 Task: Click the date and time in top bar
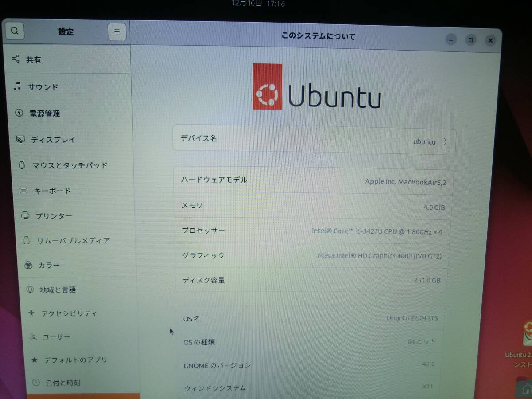[x=258, y=4]
